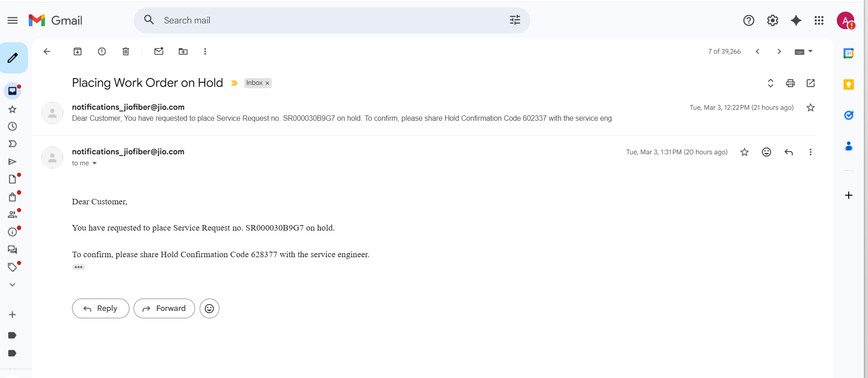Archive this email conversation
Image resolution: width=868 pixels, height=378 pixels.
click(x=78, y=51)
